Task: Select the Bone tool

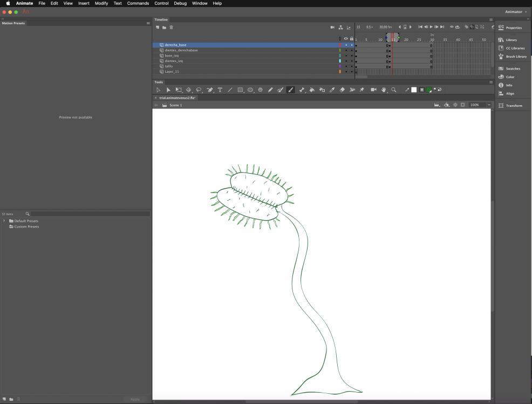Action: (x=302, y=90)
